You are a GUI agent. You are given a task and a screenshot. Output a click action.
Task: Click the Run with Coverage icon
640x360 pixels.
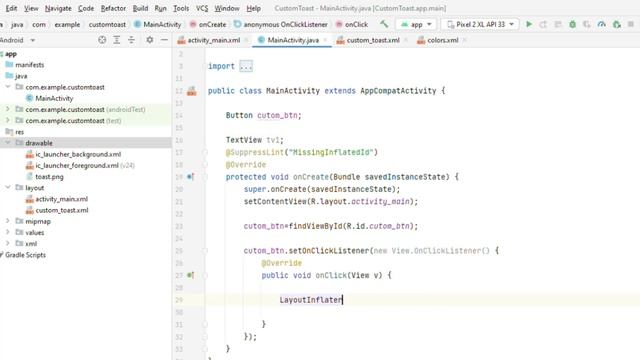[x=587, y=24]
